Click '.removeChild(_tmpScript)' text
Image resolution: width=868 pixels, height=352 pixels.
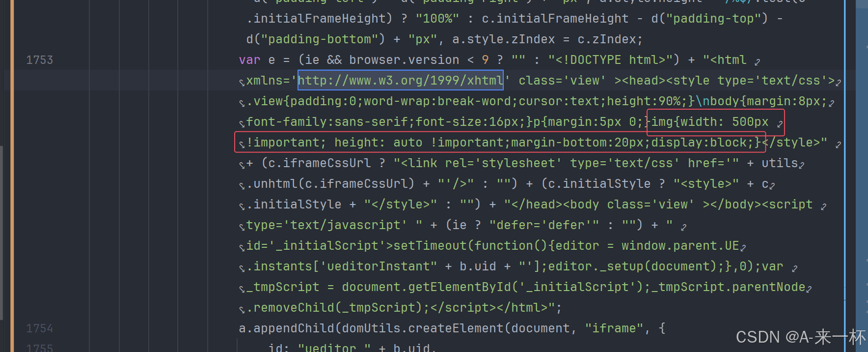click(334, 307)
